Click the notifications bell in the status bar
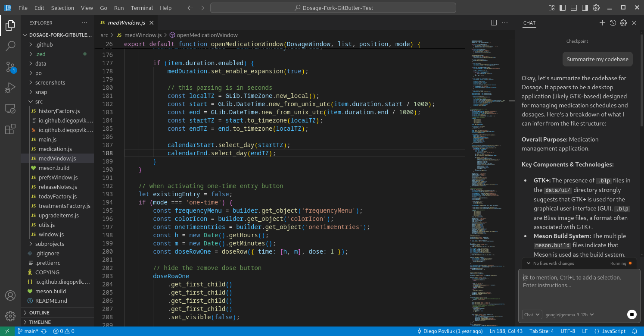The image size is (644, 336). pyautogui.click(x=635, y=331)
